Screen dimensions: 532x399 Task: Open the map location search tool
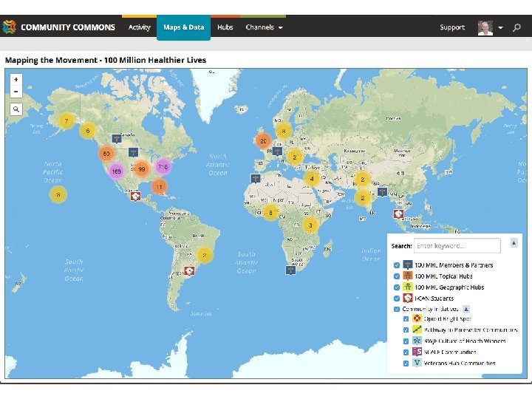[x=16, y=109]
